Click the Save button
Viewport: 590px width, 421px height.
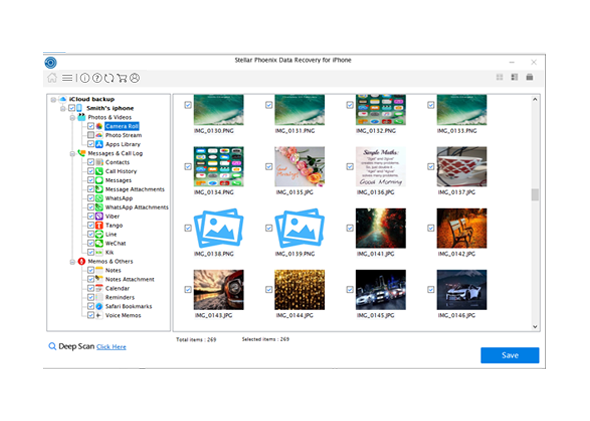[x=510, y=355]
